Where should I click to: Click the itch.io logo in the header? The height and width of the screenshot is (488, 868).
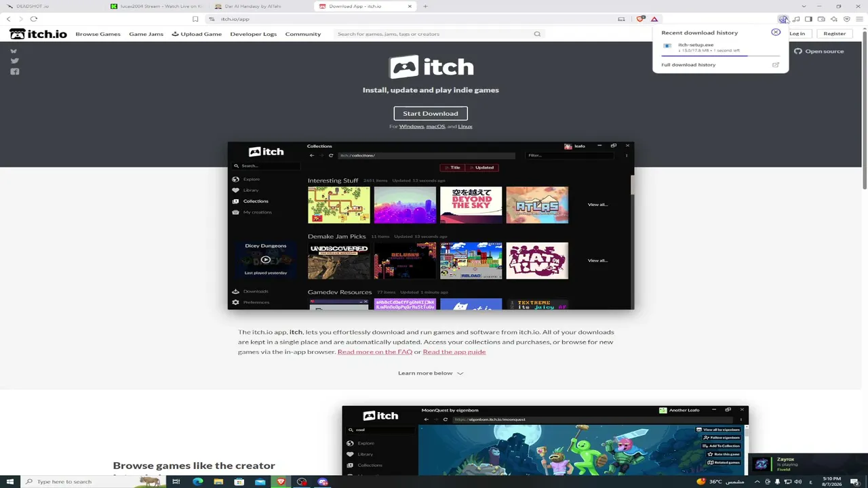[38, 33]
